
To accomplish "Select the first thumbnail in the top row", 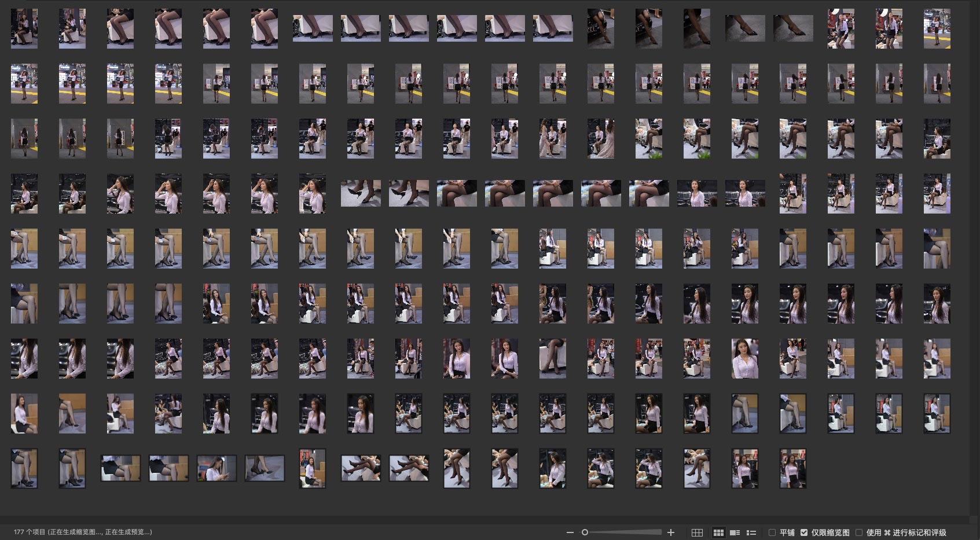I will 24,28.
